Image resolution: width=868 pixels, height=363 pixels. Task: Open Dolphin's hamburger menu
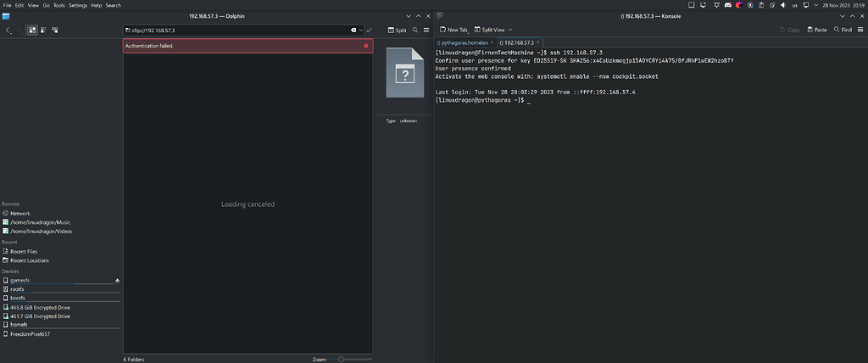tap(425, 30)
